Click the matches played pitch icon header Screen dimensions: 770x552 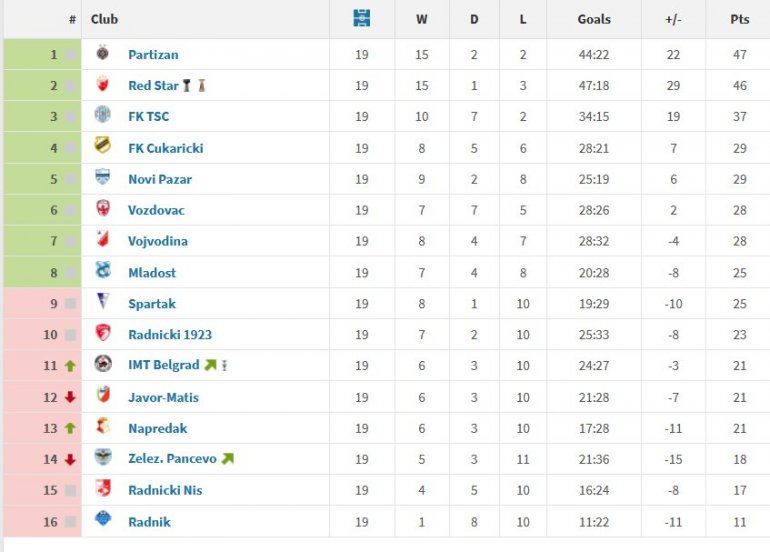click(362, 18)
